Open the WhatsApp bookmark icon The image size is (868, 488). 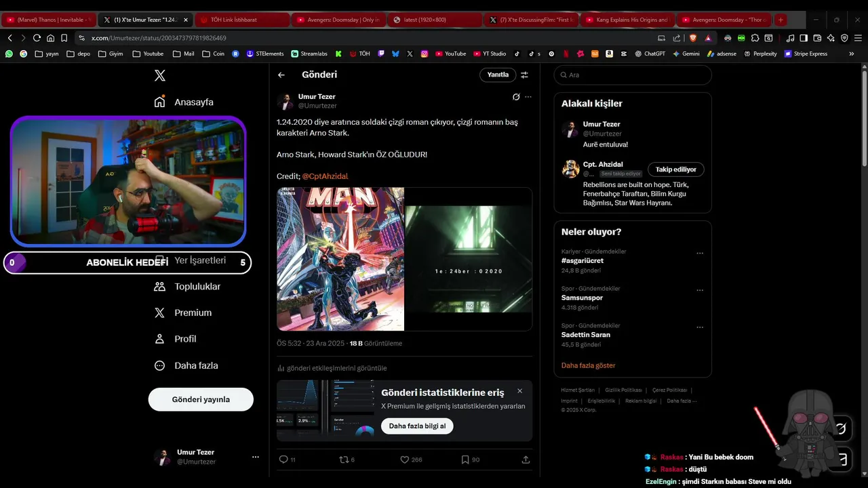[x=9, y=54]
